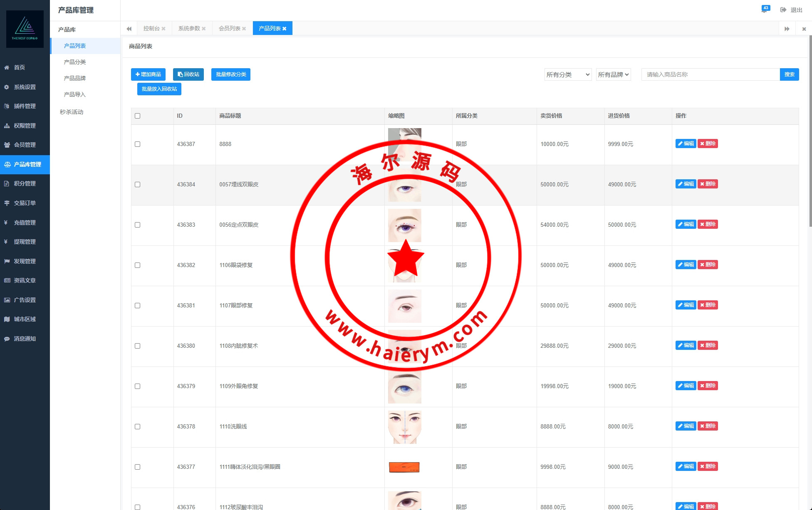Close the 会员列表 tab
Viewport: 812px width, 510px height.
coord(244,29)
